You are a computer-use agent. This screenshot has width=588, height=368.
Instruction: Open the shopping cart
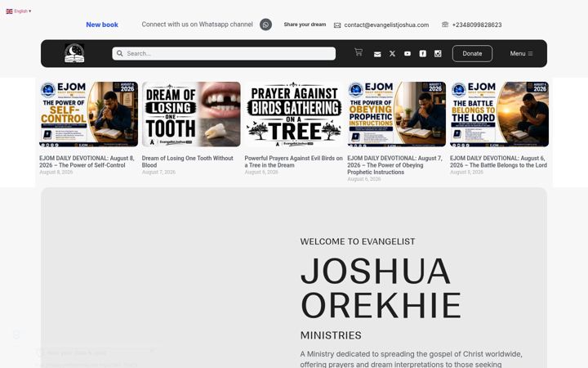[x=359, y=52]
